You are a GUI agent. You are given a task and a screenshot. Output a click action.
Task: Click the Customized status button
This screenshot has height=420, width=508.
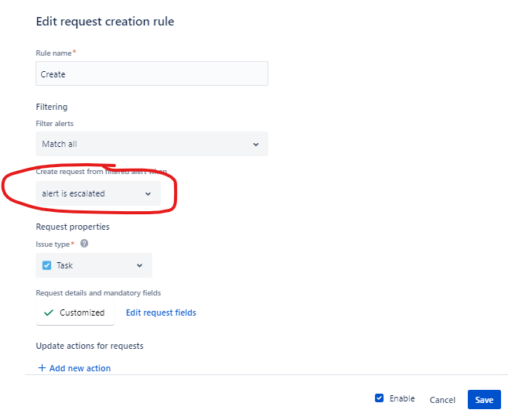[75, 312]
